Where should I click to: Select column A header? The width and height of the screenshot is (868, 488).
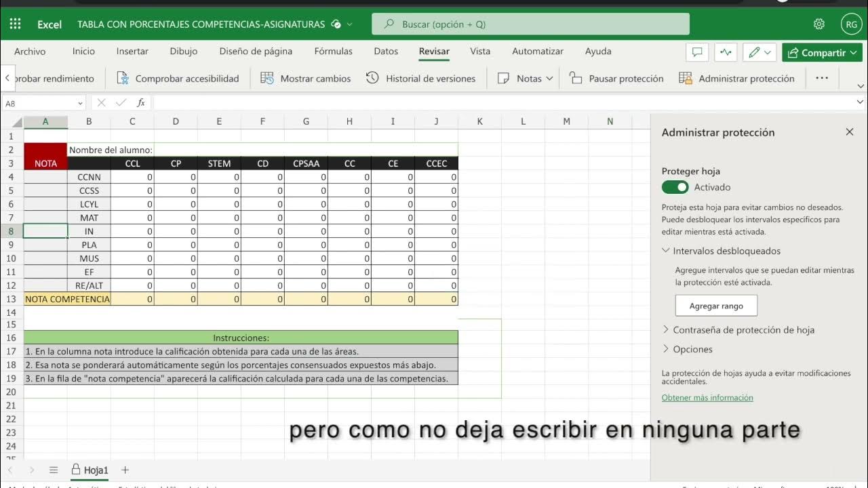[x=45, y=122]
